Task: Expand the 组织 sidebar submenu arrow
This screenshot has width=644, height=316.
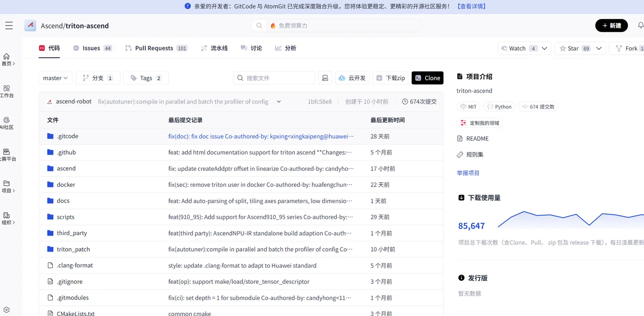Action: (14, 222)
